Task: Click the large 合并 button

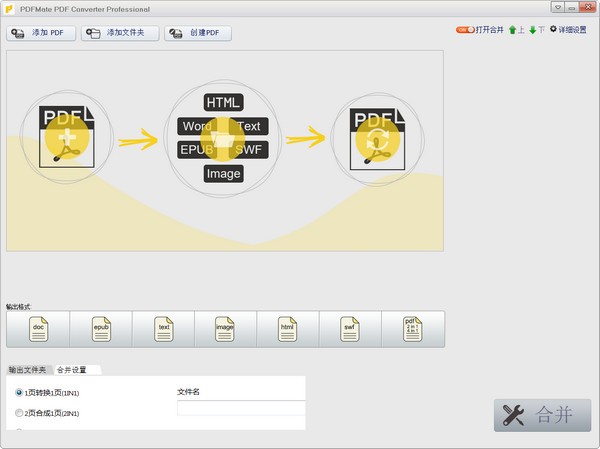Action: point(542,415)
